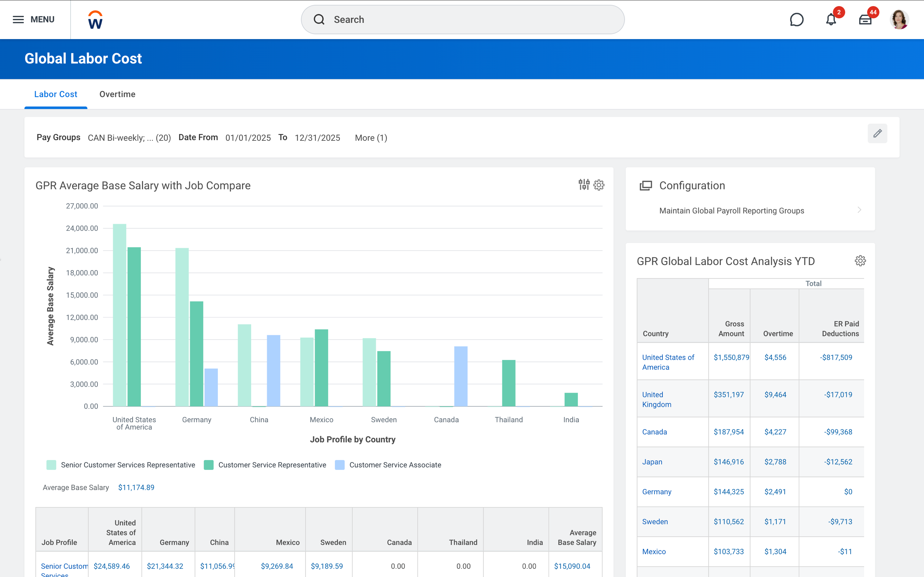Open the MENU hamburger navigation
The image size is (924, 577).
[18, 20]
